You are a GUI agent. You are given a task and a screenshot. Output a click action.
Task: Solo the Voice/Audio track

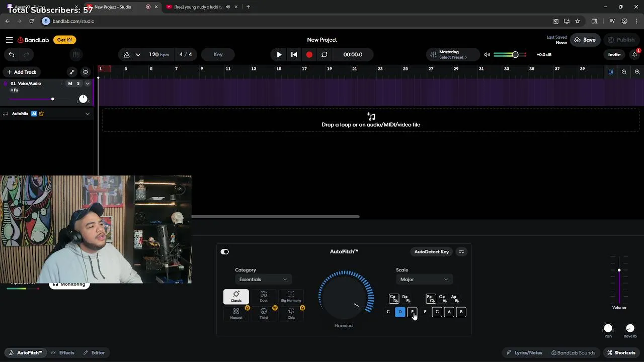click(78, 83)
